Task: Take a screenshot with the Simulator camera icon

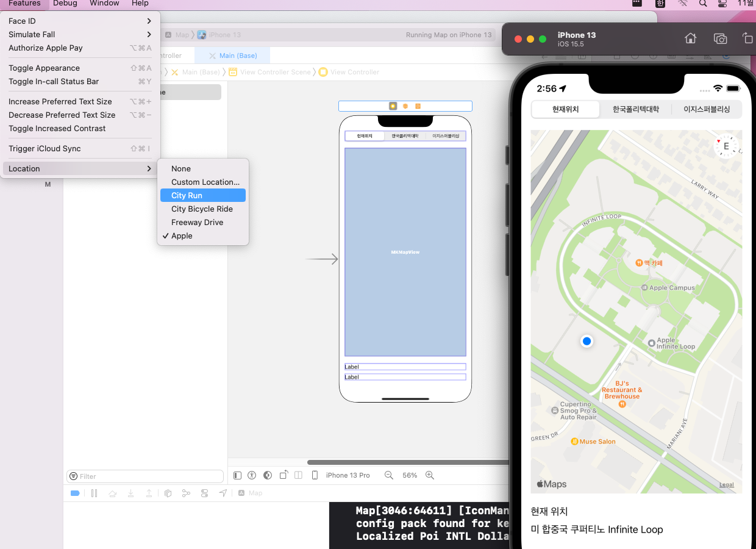Action: click(x=721, y=38)
